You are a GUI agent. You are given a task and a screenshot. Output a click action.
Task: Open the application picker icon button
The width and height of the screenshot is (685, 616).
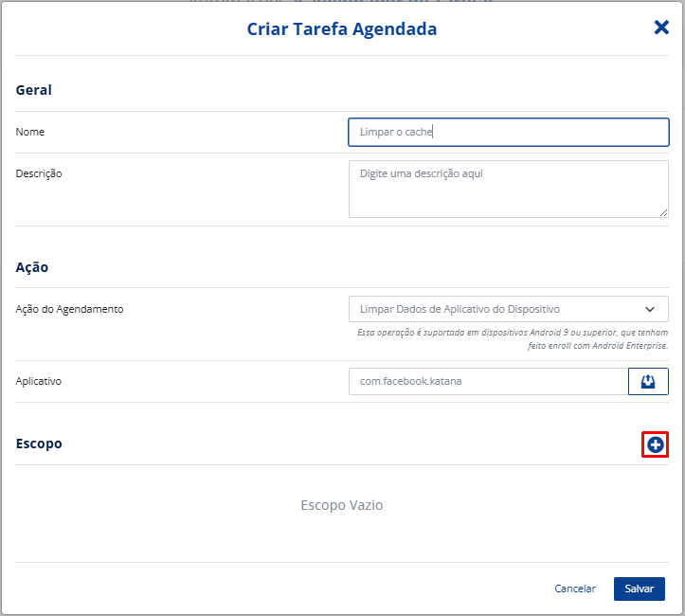[x=648, y=381]
